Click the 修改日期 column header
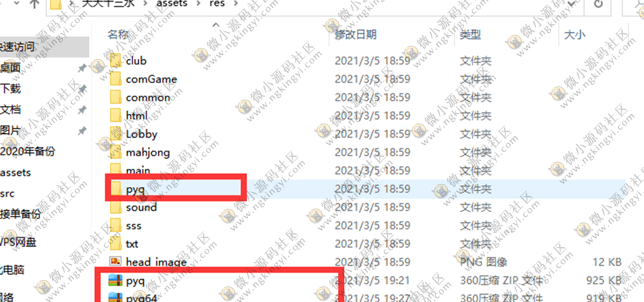The height and width of the screenshot is (302, 644). [351, 35]
